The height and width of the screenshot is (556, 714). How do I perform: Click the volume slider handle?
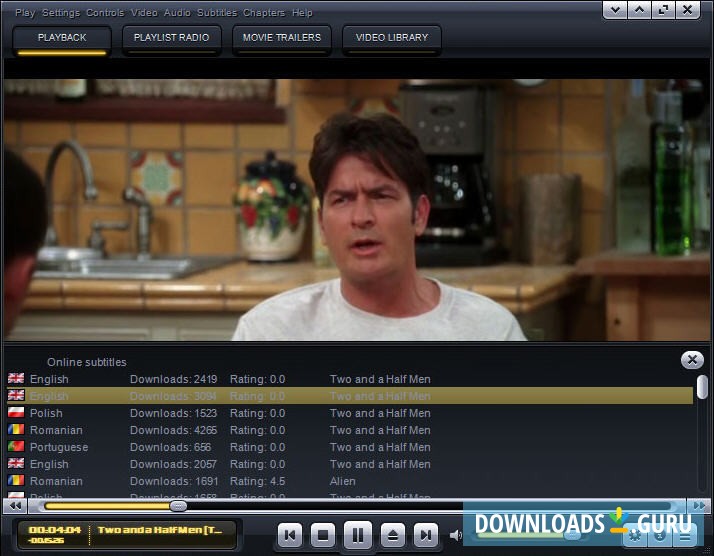(572, 536)
